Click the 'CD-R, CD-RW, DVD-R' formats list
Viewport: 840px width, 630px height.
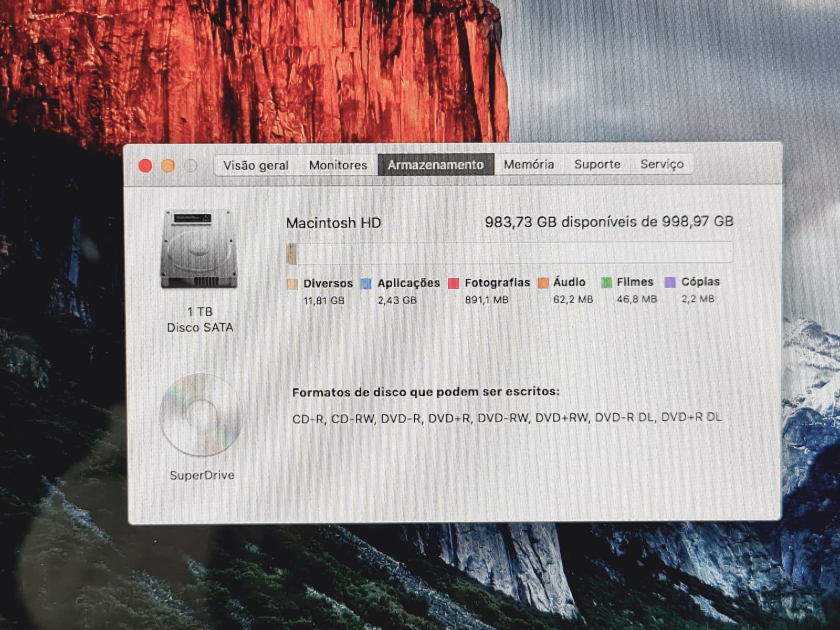[507, 418]
